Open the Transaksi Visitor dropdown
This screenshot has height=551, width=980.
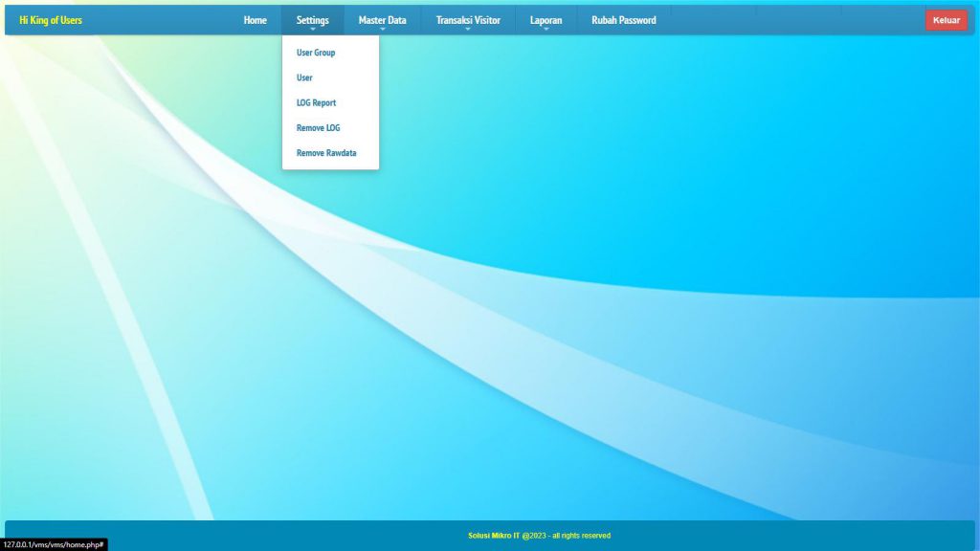(x=468, y=19)
